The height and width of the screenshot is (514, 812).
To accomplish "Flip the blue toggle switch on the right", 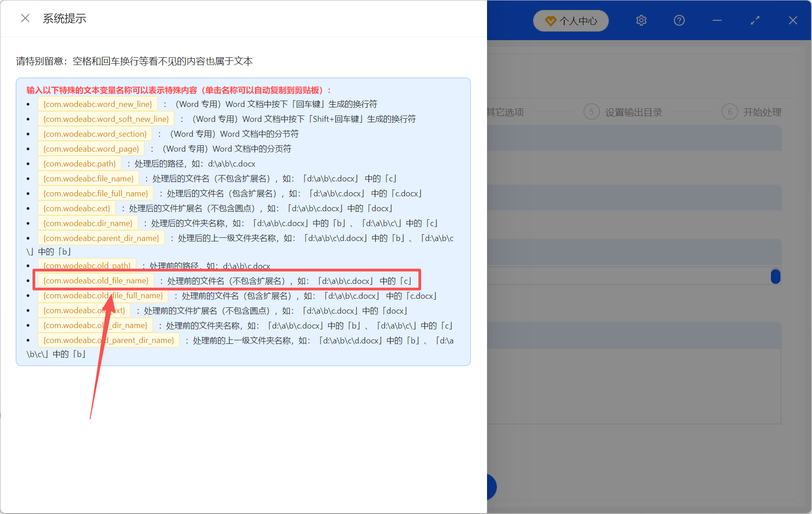I will click(775, 277).
